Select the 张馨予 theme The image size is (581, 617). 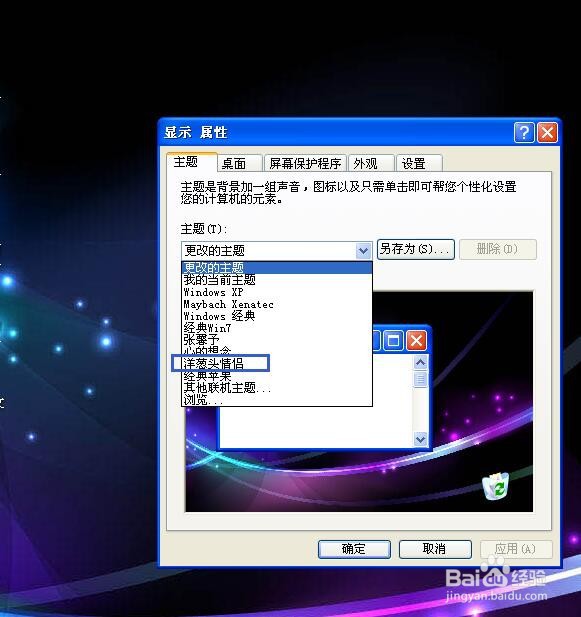coord(277,339)
